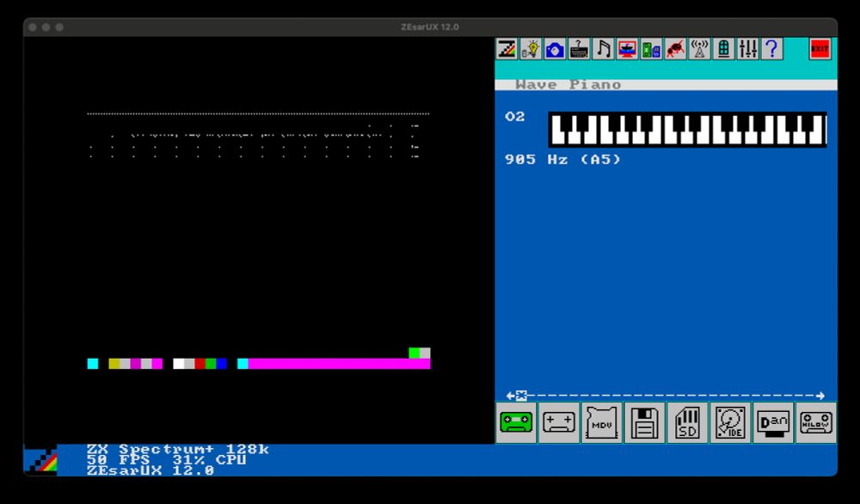The width and height of the screenshot is (860, 504).
Task: Open the red monitor display menu
Action: pyautogui.click(x=627, y=49)
